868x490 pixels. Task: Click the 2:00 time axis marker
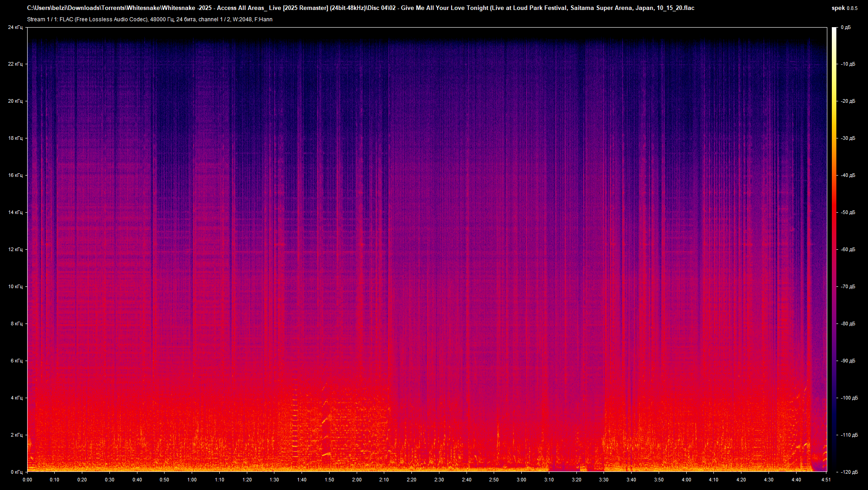(357, 480)
